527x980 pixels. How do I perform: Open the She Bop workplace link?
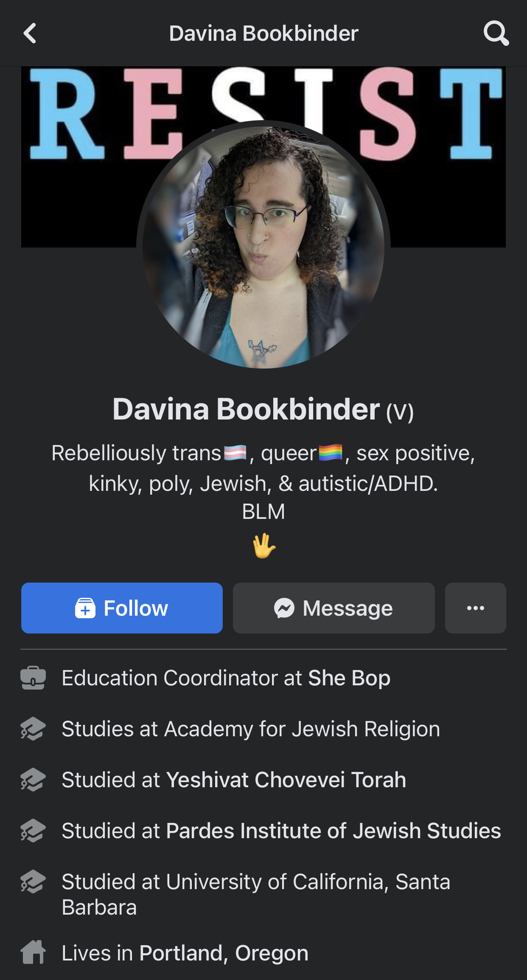click(349, 678)
